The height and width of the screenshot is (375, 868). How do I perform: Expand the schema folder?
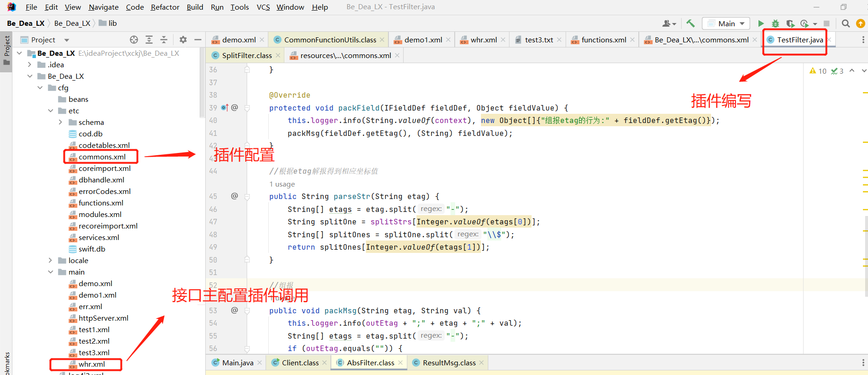click(60, 123)
